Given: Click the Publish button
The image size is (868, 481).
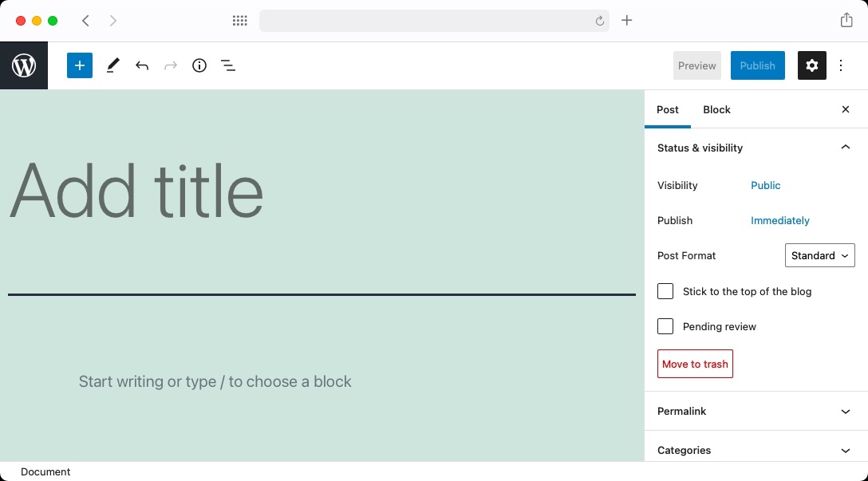Looking at the screenshot, I should 757,65.
